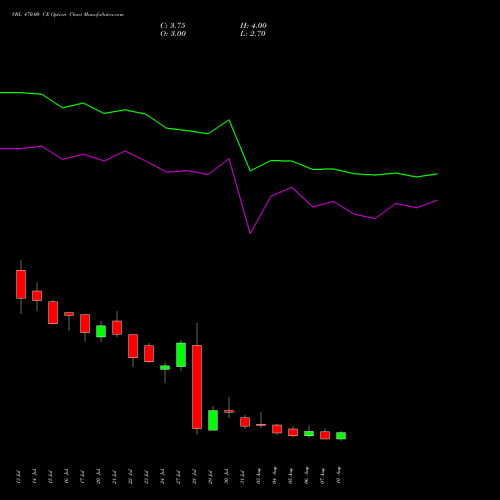Click the '14 Jul' date label
This screenshot has height=500, width=500.
pos(34,477)
